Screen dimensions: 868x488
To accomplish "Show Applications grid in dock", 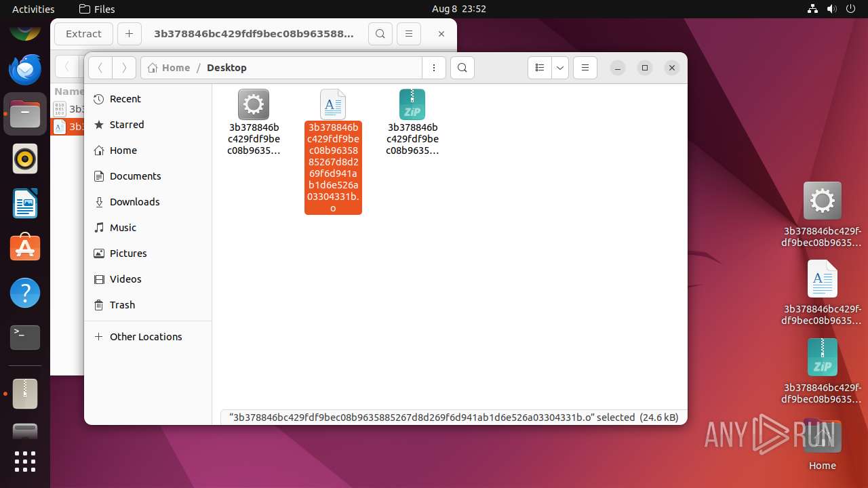I will pyautogui.click(x=25, y=462).
